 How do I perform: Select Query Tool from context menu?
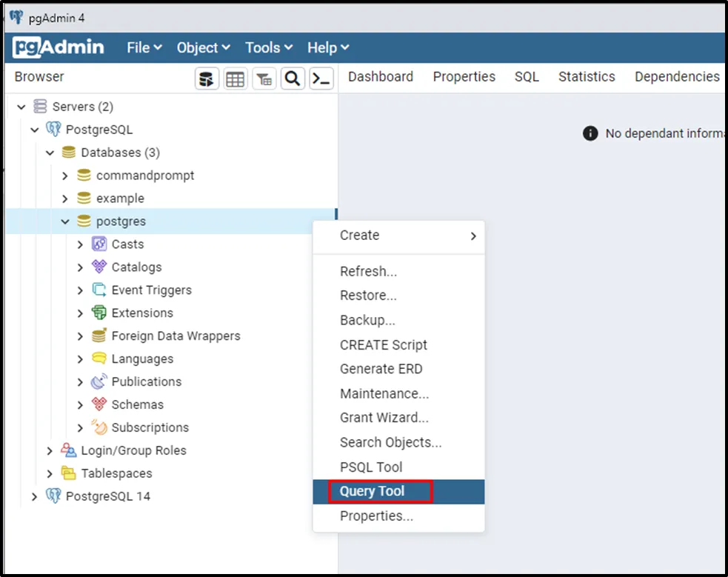point(372,492)
